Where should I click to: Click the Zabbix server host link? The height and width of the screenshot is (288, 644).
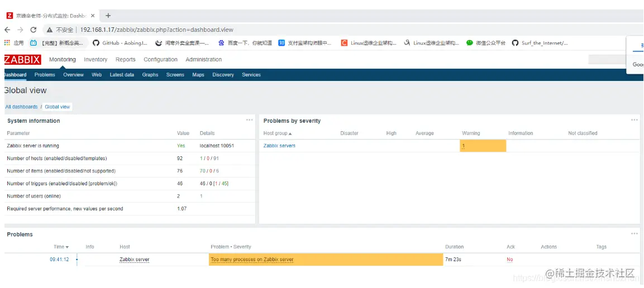click(x=134, y=260)
